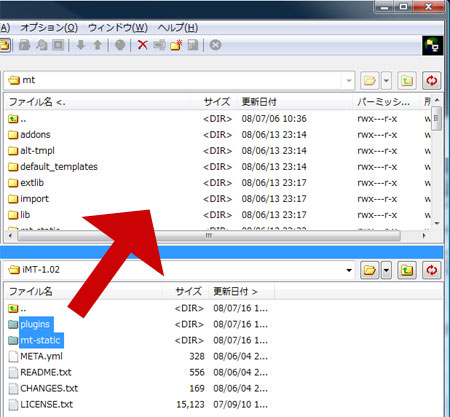450x417 pixels.
Task: Click the 556 size of README.txt
Action: (x=197, y=373)
